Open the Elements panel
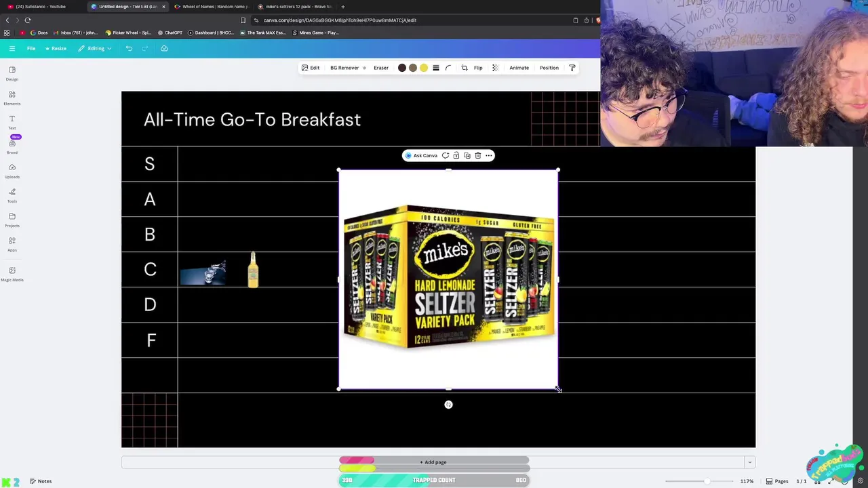Image resolution: width=868 pixels, height=488 pixels. 12,98
